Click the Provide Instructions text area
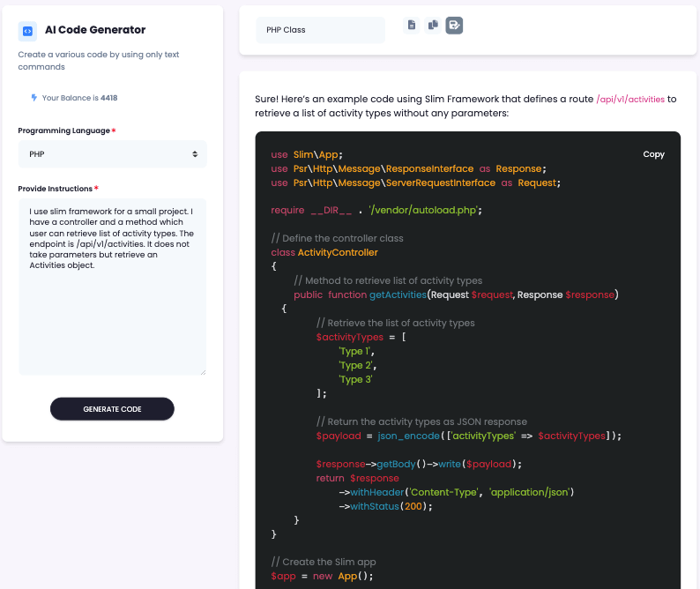 coord(113,287)
